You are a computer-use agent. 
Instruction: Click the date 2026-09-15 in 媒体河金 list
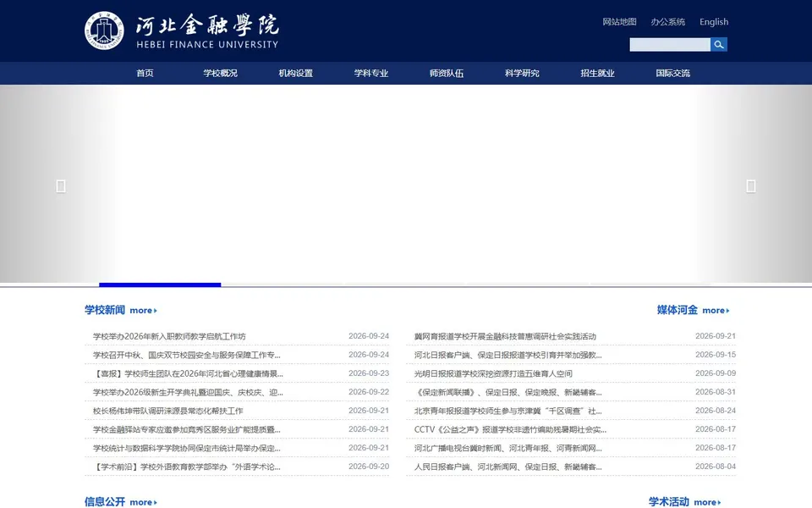pyautogui.click(x=716, y=355)
